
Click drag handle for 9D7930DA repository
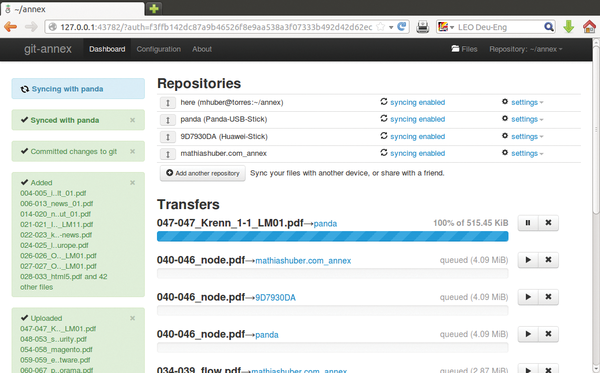(x=168, y=137)
